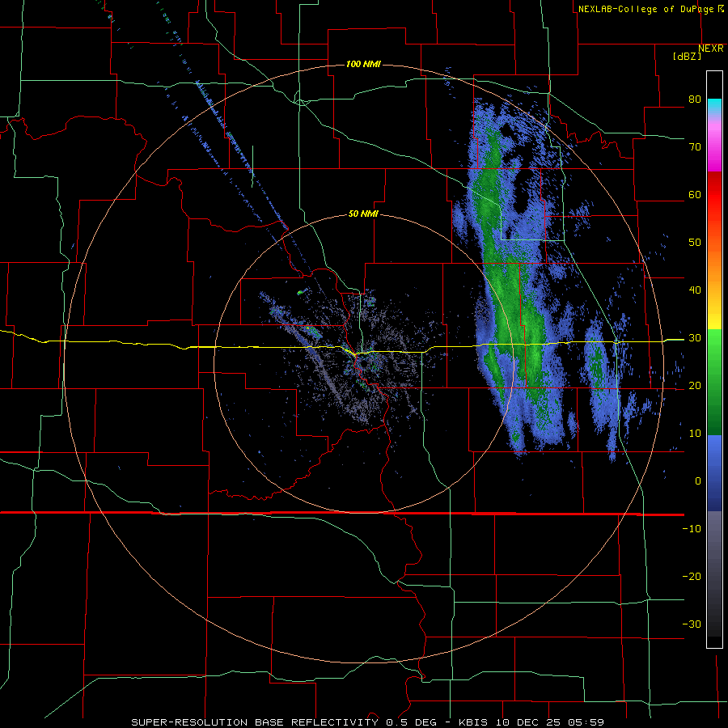The width and height of the screenshot is (728, 728).
Task: Click the 80 value on dBZ scale
Action: pos(695,99)
